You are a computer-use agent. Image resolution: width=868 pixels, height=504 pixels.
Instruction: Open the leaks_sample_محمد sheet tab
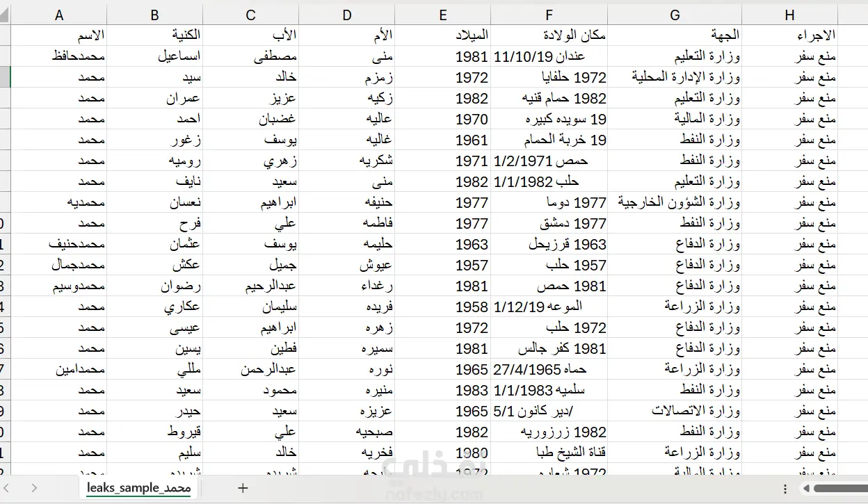[x=139, y=488]
